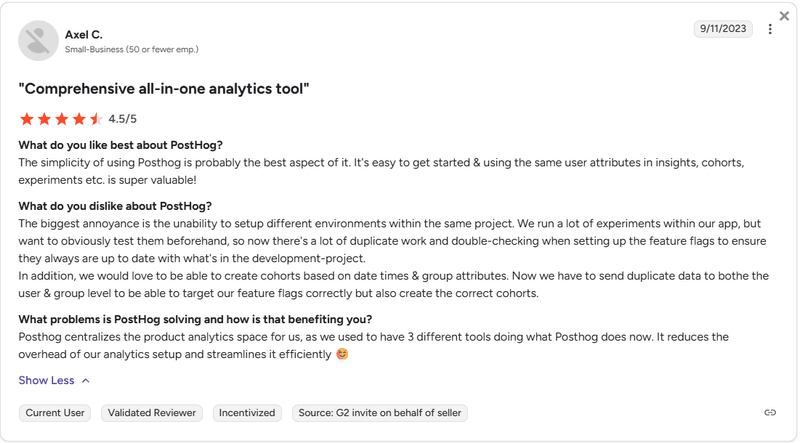
Task: Open the three-dot more options menu
Action: [770, 29]
